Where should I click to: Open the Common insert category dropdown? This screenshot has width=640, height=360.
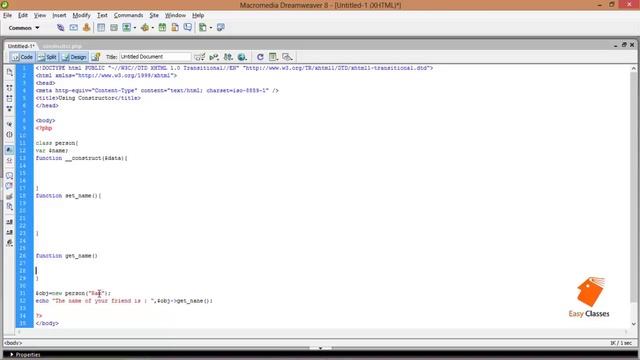point(24,28)
